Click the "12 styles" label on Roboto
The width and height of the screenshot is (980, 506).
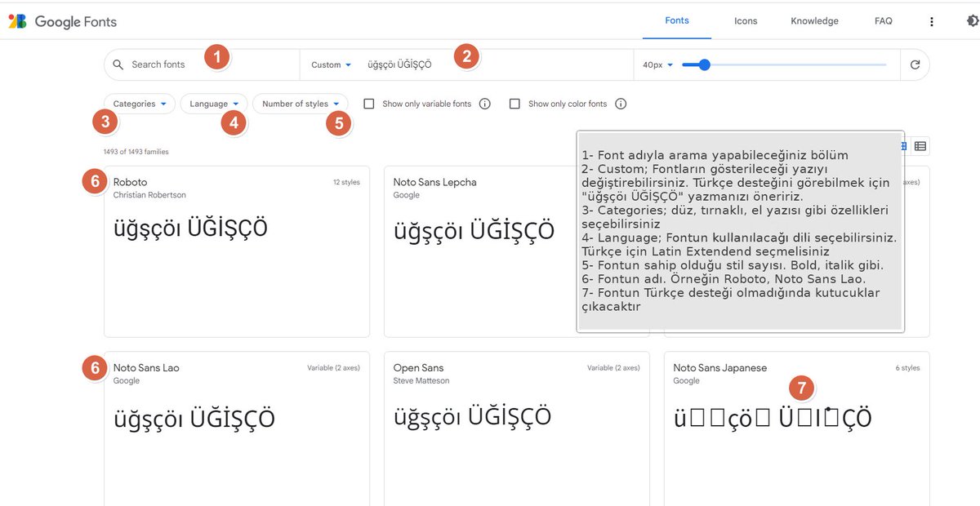(346, 182)
